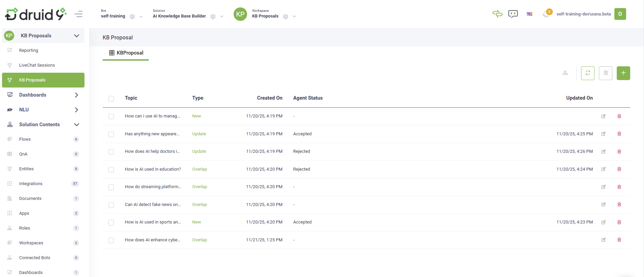The height and width of the screenshot is (277, 644).
Task: Tick the 'How does AI help doctors i...' row checkbox
Action: [111, 152]
